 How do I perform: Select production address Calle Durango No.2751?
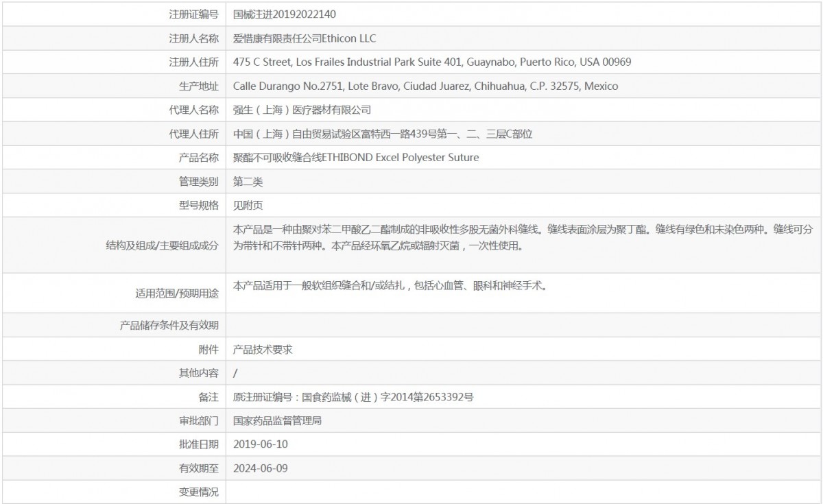425,86
